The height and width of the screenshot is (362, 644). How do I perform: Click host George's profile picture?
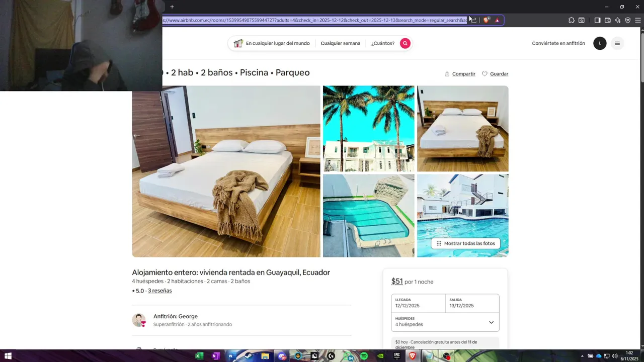pos(139,320)
